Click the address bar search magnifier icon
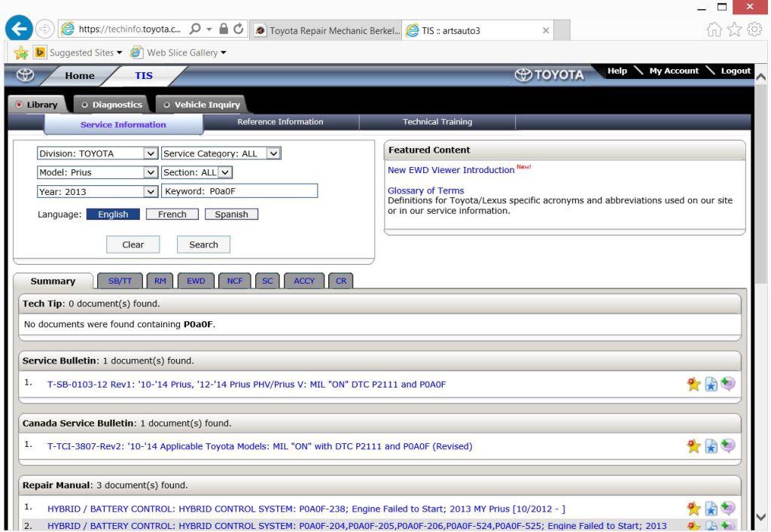Screen dimensions: 771x532 195,29
